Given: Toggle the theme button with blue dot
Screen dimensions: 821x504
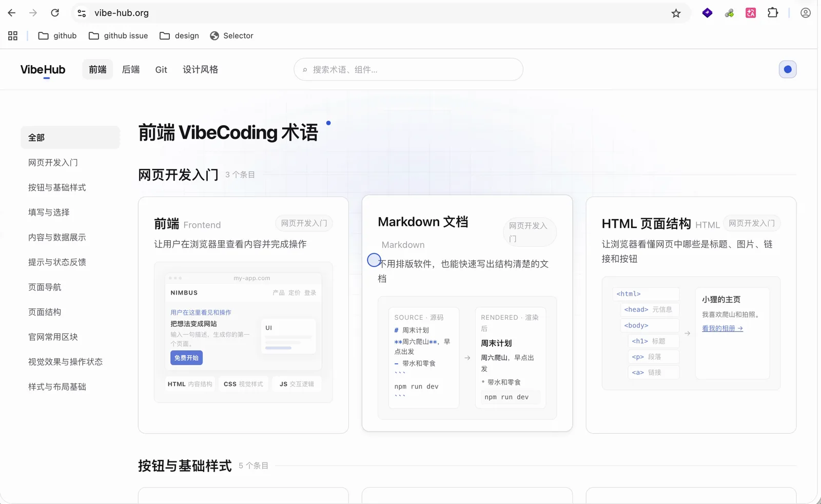Looking at the screenshot, I should click(788, 69).
